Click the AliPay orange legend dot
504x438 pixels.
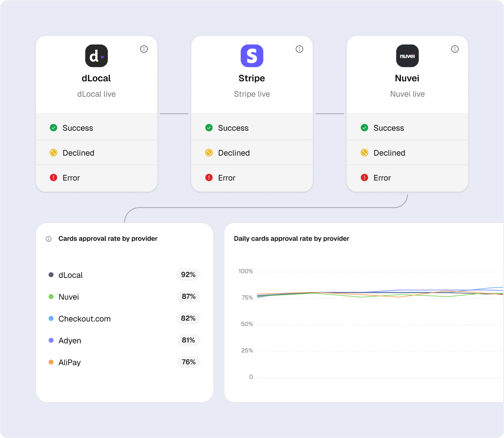[51, 362]
